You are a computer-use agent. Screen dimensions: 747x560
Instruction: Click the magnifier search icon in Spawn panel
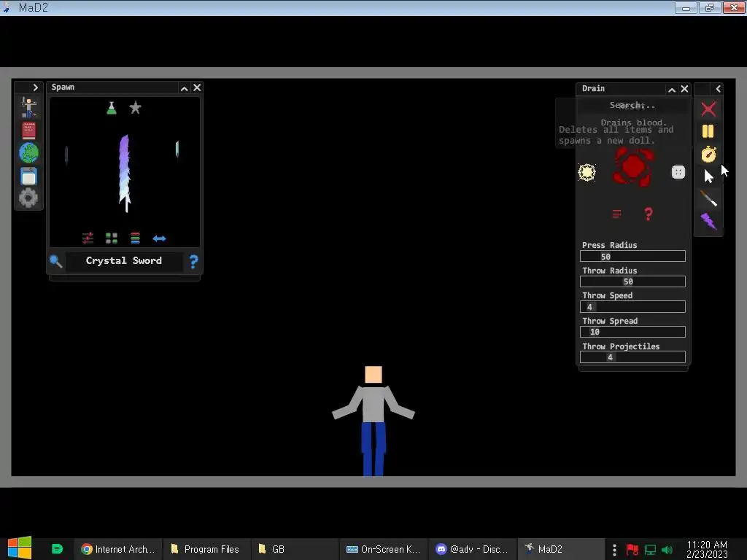point(55,261)
